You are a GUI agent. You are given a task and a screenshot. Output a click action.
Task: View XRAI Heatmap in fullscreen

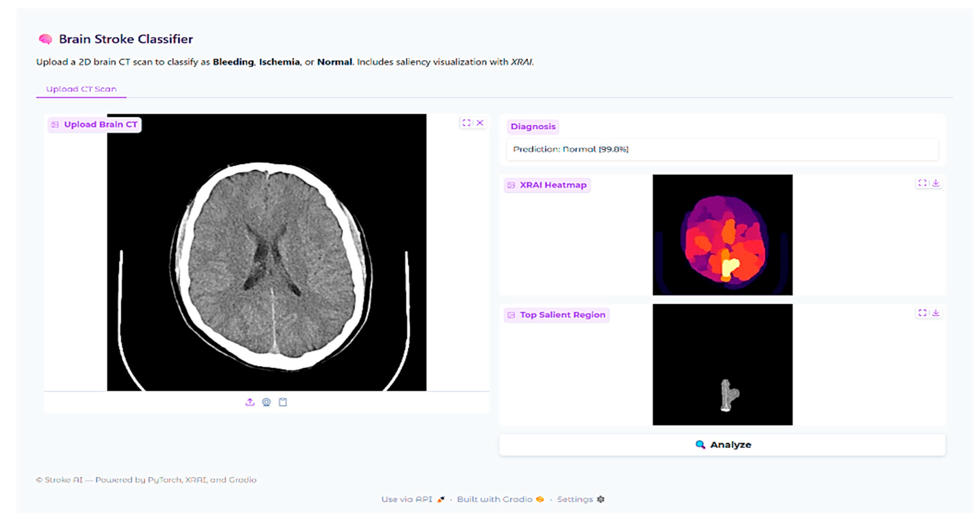[x=922, y=183]
